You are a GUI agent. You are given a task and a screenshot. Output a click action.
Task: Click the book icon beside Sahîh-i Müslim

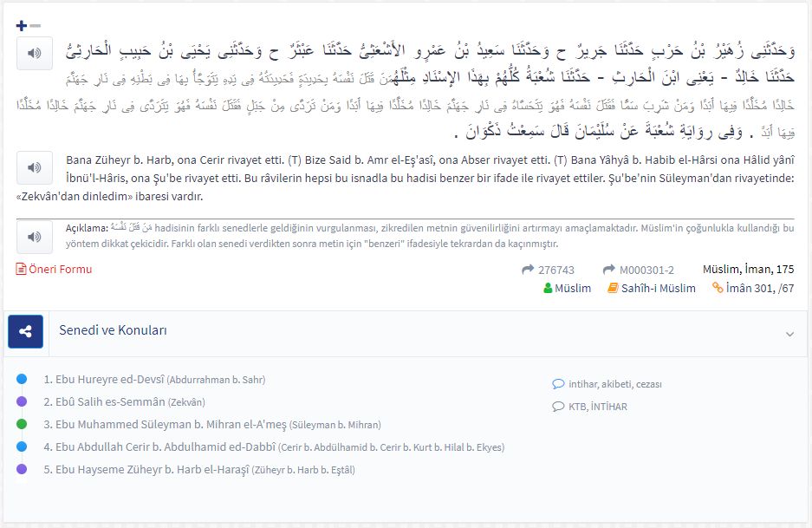(613, 288)
